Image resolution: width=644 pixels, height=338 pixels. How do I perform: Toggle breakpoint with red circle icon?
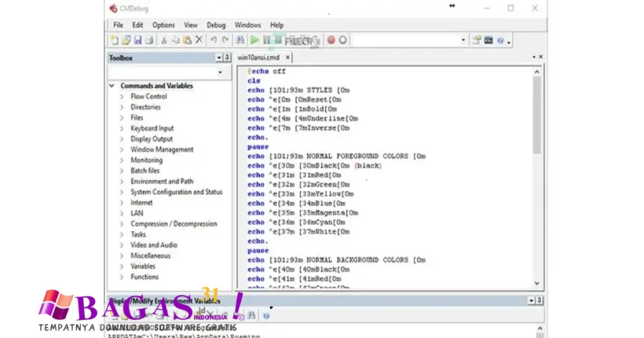pyautogui.click(x=331, y=40)
